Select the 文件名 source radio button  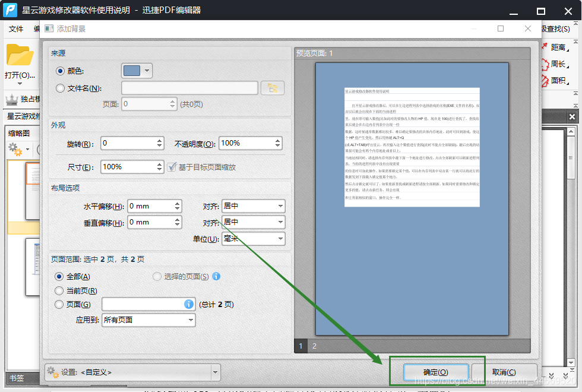[x=60, y=88]
